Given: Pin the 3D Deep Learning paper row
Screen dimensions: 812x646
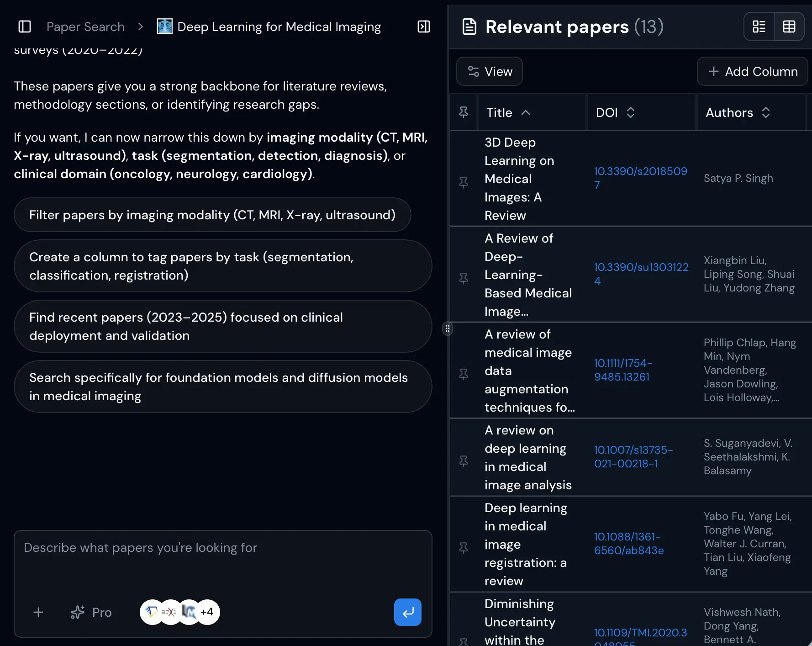Looking at the screenshot, I should tap(464, 182).
